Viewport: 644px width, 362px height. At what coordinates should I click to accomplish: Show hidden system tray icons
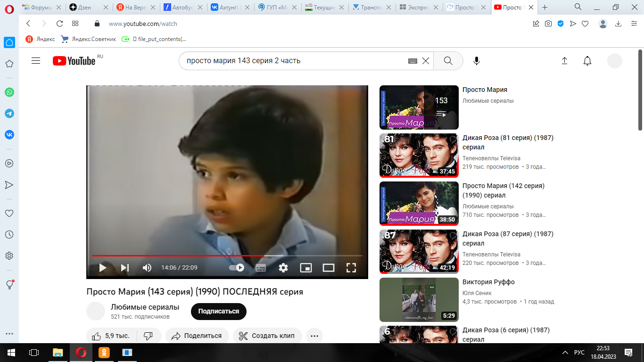565,353
